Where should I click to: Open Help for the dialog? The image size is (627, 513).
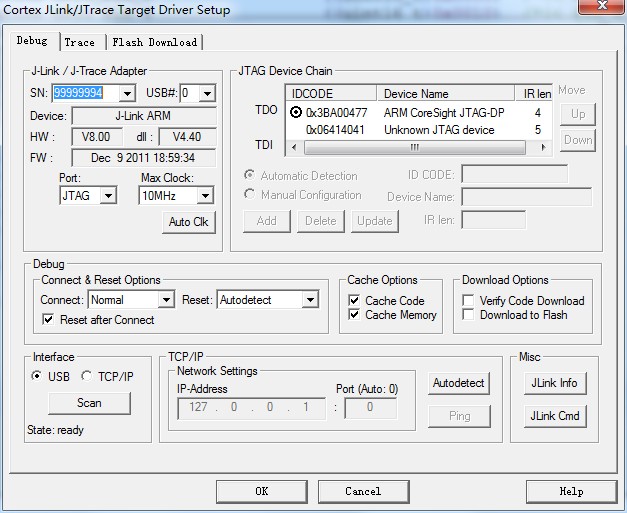(x=571, y=491)
